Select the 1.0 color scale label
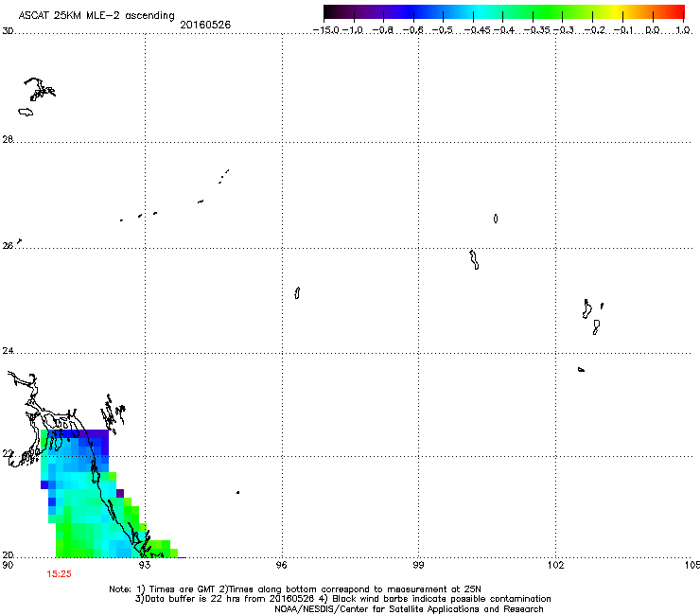The height and width of the screenshot is (615, 700). (683, 30)
